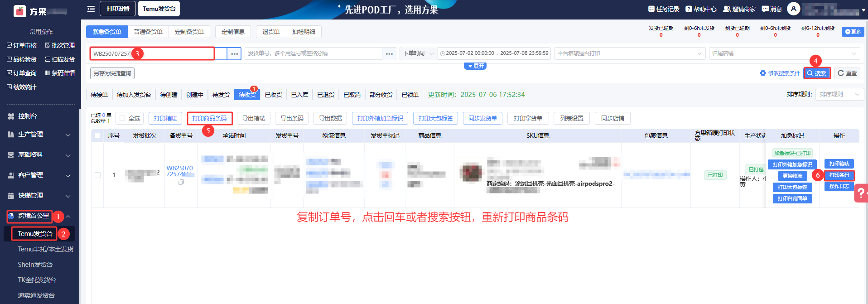868x304 pixels.
Task: Open the 排序规则 sort dropdown
Action: [839, 95]
